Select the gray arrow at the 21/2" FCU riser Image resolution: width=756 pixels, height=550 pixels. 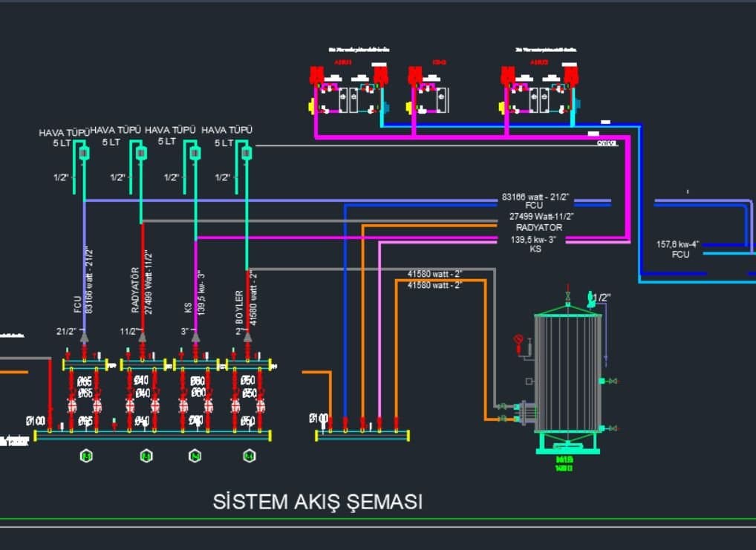(x=85, y=336)
